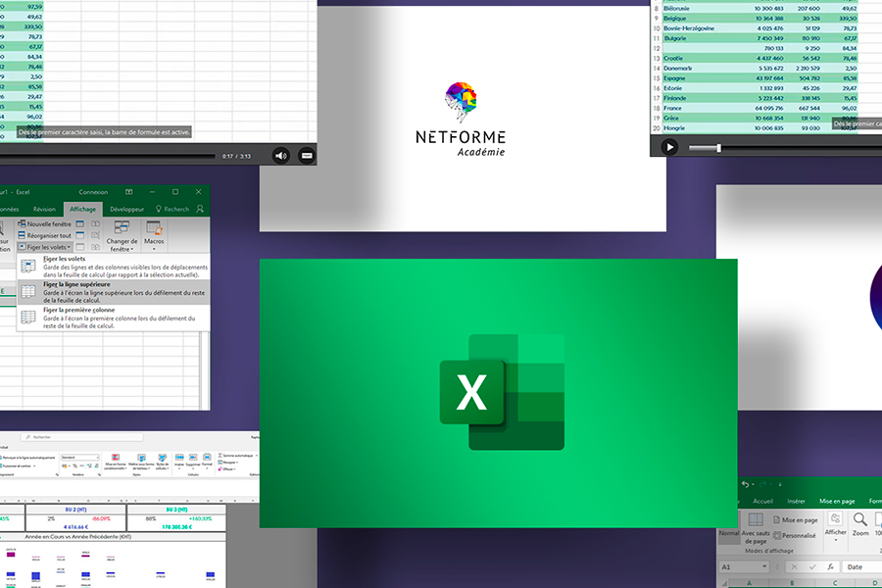882x588 pixels.
Task: Seek on the top-left video progress bar
Action: tap(107, 156)
